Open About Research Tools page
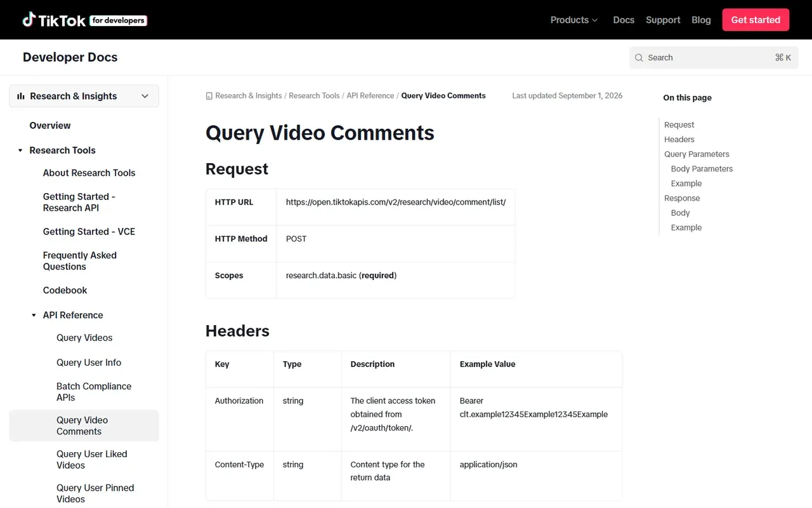Viewport: 812px width, 508px height. click(x=89, y=173)
